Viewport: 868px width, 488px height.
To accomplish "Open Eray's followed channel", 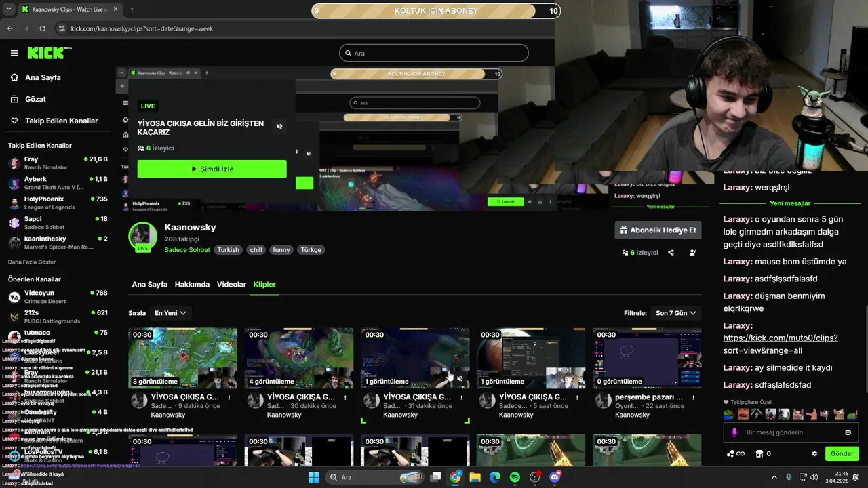I will click(x=58, y=163).
